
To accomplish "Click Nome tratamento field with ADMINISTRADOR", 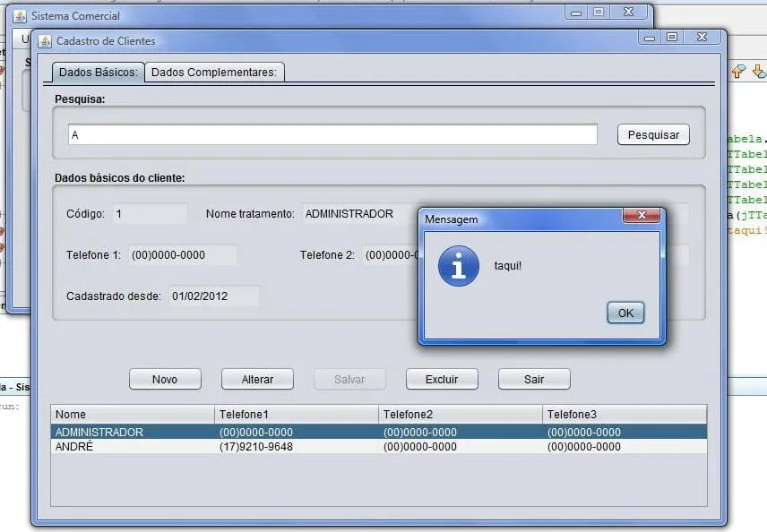I will click(x=359, y=214).
